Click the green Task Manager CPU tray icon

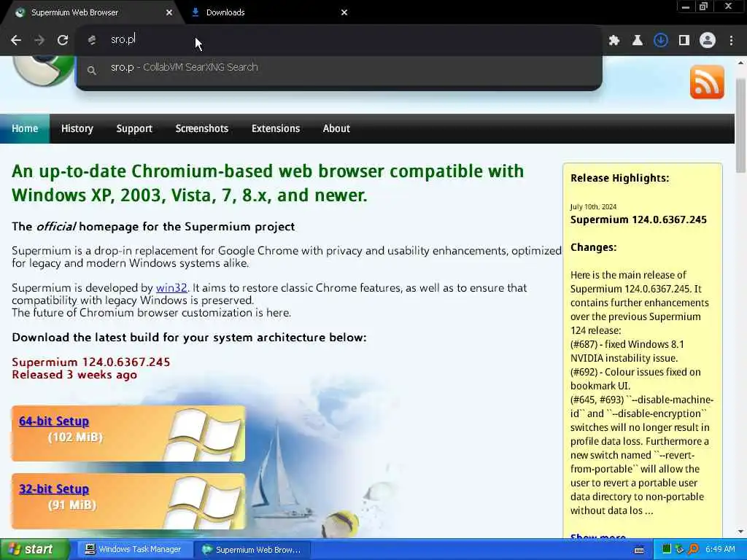667,550
